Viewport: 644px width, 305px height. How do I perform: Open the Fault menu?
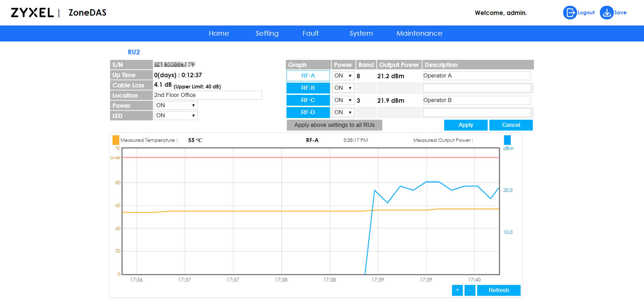click(x=311, y=33)
